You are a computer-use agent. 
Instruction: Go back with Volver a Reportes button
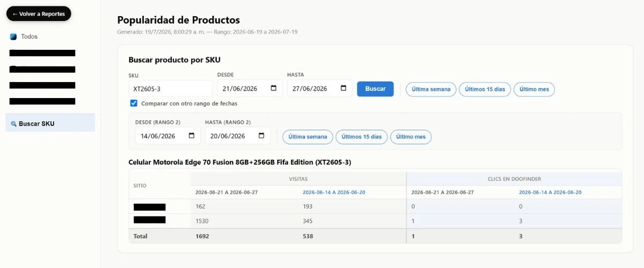click(39, 14)
